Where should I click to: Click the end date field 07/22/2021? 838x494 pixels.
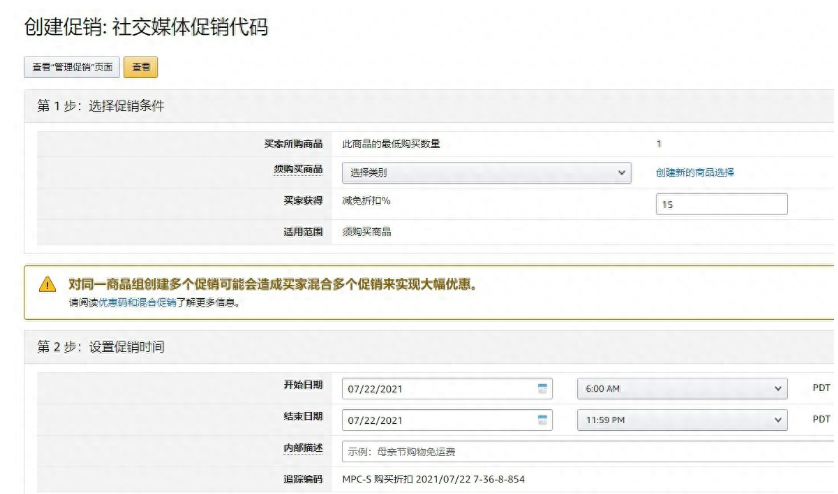tap(447, 420)
